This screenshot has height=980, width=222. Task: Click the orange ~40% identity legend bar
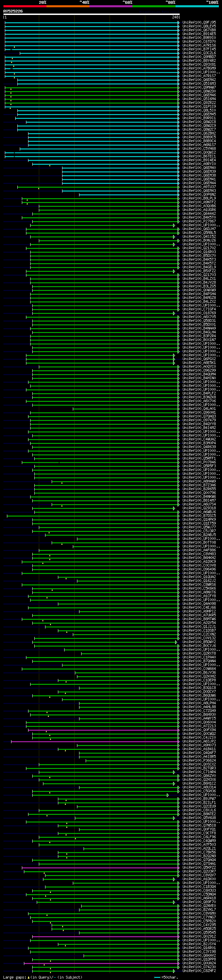pos(68,7)
